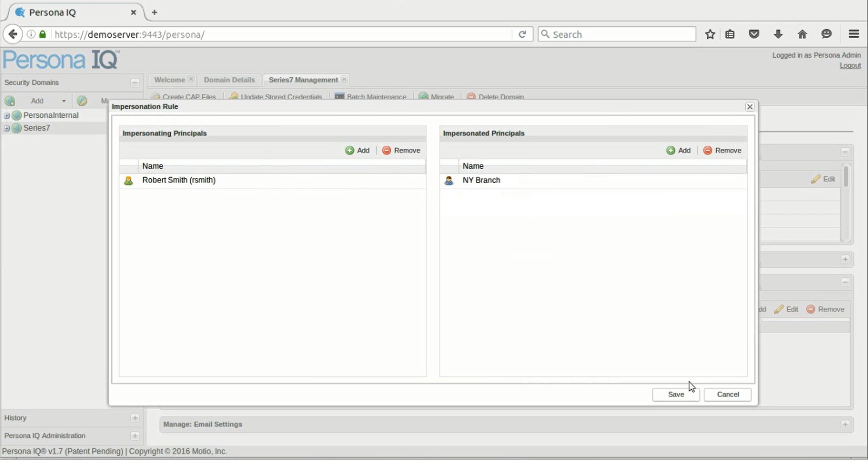Click the upper Edit pencil button
Screen dimensions: 868x473
(823, 179)
